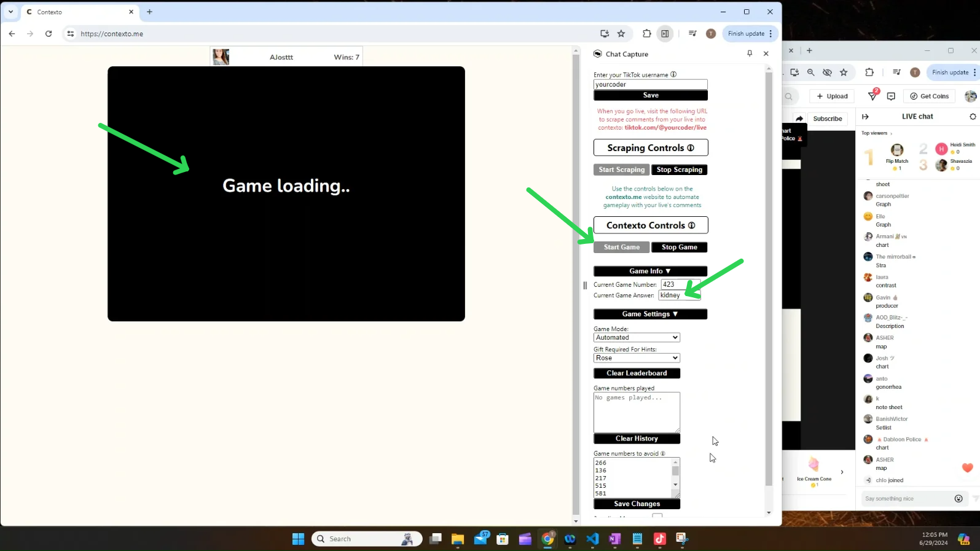Install app icon in Contexto address bar
Image resolution: width=980 pixels, height=551 pixels.
tap(605, 34)
